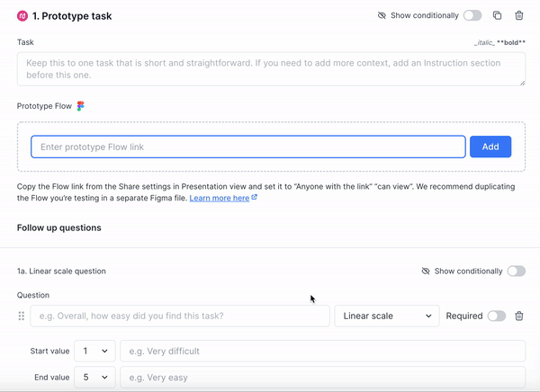Open the End value dropdown
The height and width of the screenshot is (392, 540).
[x=94, y=378]
